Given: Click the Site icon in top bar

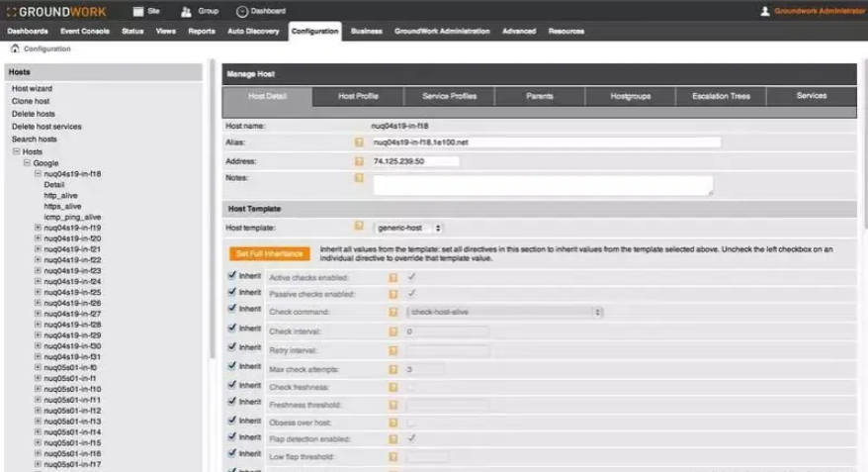Looking at the screenshot, I should 137,11.
